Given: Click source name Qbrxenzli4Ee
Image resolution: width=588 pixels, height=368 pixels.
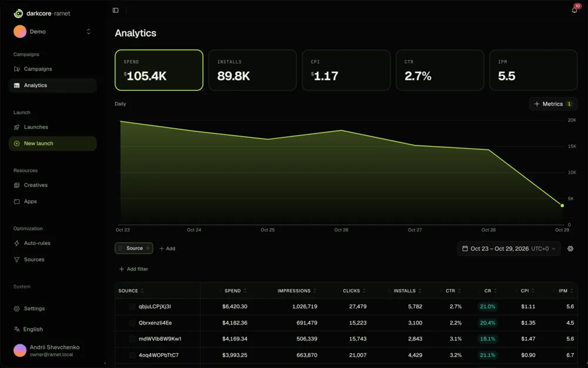Looking at the screenshot, I should click(x=155, y=323).
